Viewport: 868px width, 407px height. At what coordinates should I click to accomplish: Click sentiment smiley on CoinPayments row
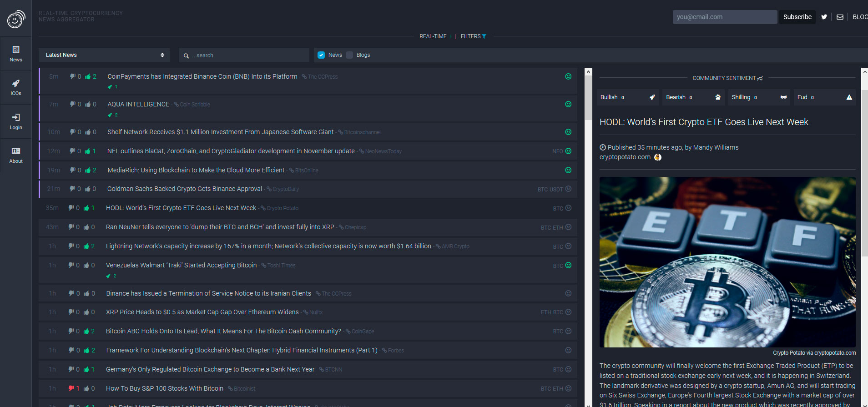[x=568, y=76]
